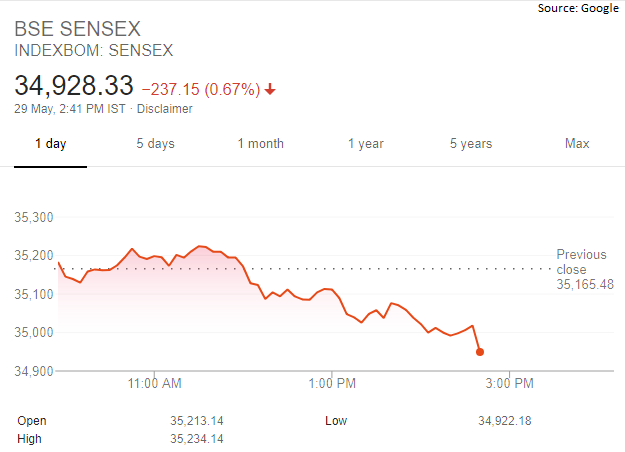Click the Low value 34,922.18
This screenshot has height=452, width=625.
pos(505,421)
